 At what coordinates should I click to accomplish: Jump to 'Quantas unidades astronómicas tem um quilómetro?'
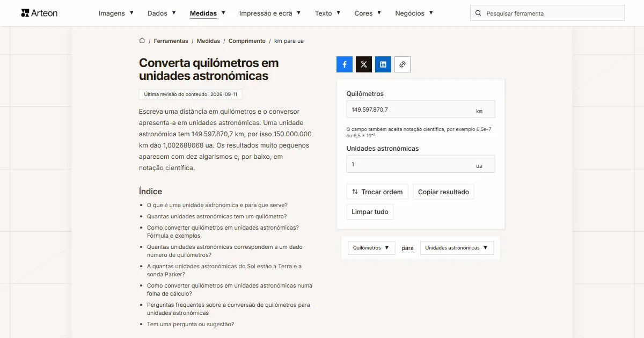click(x=217, y=216)
